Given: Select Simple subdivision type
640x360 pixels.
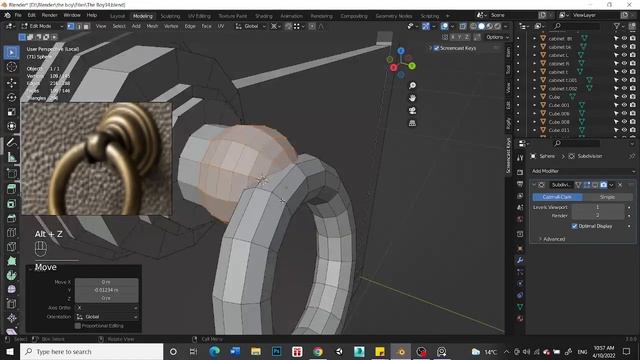Looking at the screenshot, I should click(x=607, y=197).
